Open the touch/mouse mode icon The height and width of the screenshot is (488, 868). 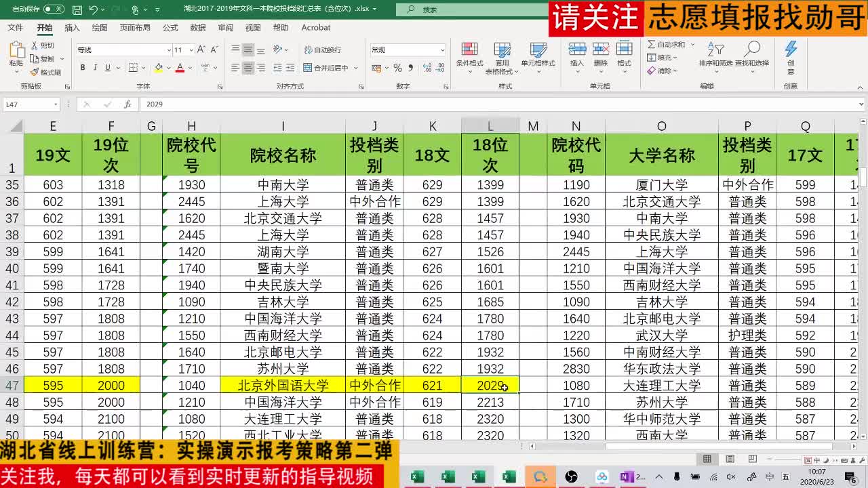(x=136, y=9)
